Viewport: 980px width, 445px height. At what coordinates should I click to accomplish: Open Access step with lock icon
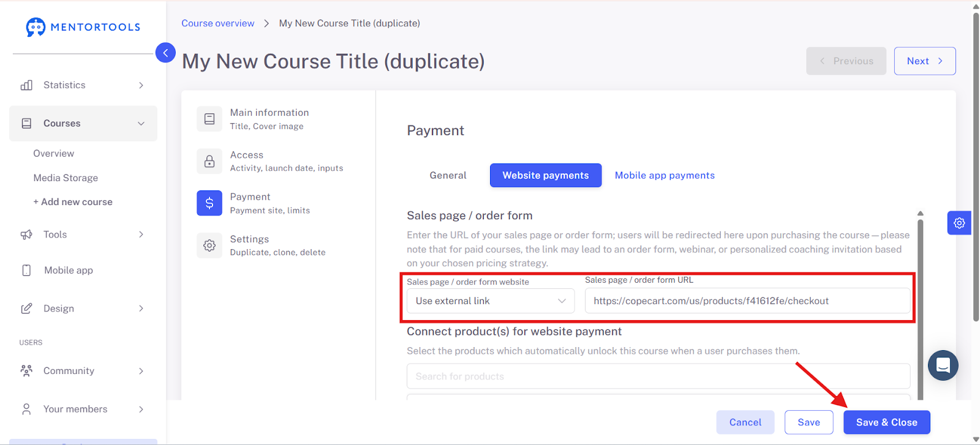tap(209, 161)
